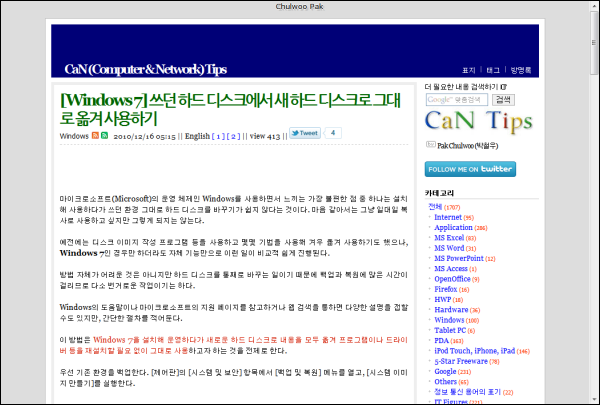The height and width of the screenshot is (405, 600).
Task: Select the 정보 통신 용어의 표기 category
Action: (467, 392)
